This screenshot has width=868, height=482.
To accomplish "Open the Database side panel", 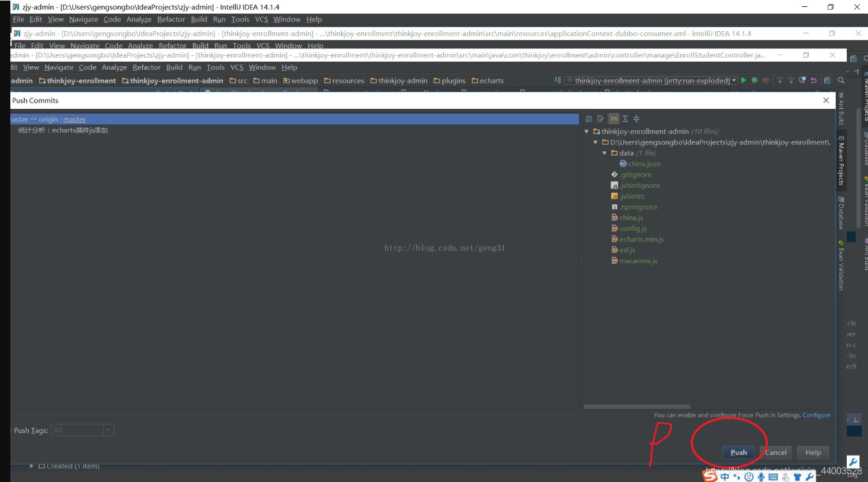I will coord(841,213).
